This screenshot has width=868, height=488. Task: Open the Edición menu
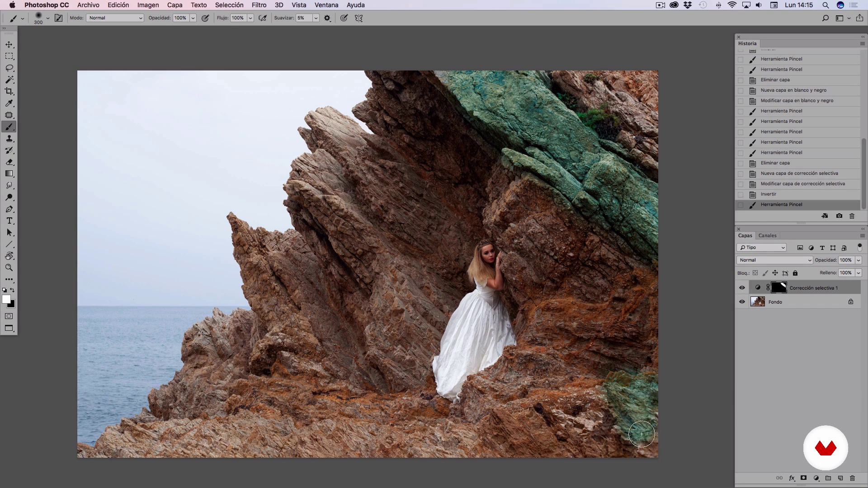(x=118, y=5)
